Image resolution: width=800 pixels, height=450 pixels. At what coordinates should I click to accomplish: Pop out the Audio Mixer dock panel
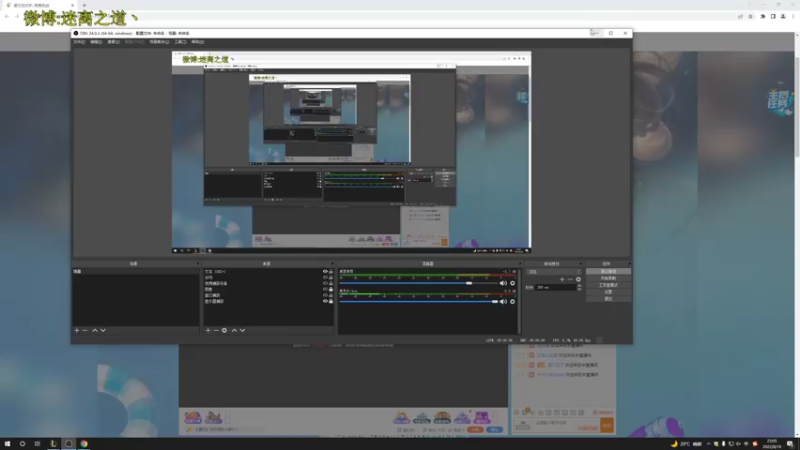point(519,264)
